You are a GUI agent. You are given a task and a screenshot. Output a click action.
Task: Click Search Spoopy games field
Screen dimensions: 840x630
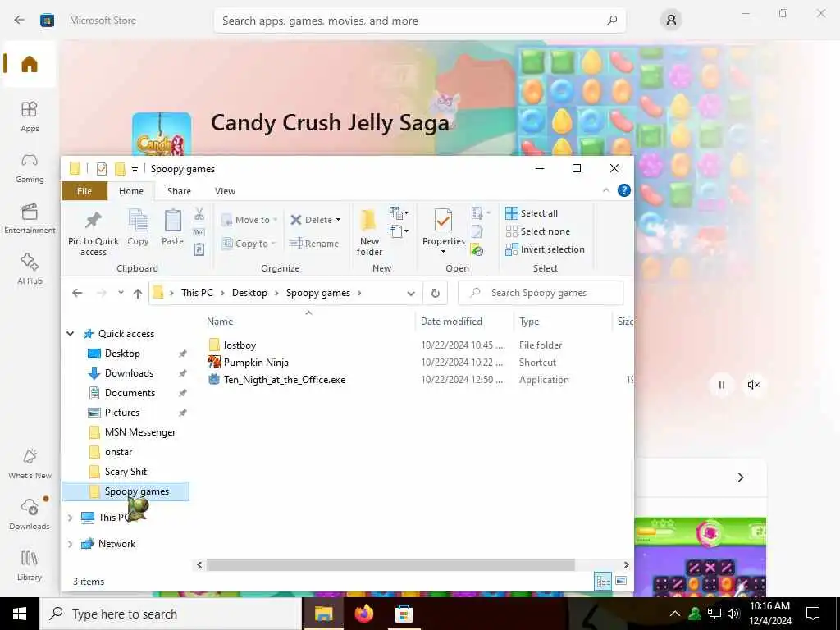pyautogui.click(x=541, y=293)
